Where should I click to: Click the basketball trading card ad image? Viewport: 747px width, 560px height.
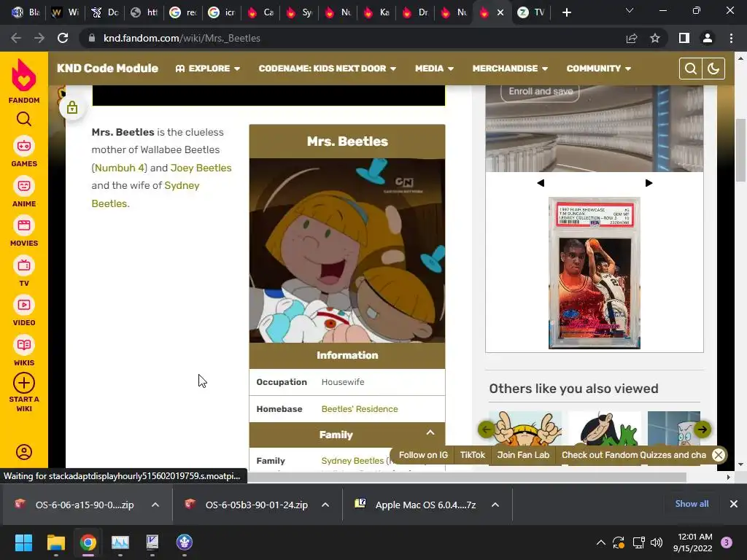[x=594, y=273]
